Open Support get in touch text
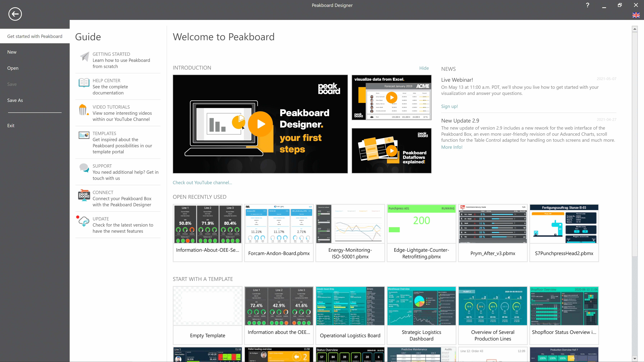The height and width of the screenshot is (362, 644). [126, 172]
